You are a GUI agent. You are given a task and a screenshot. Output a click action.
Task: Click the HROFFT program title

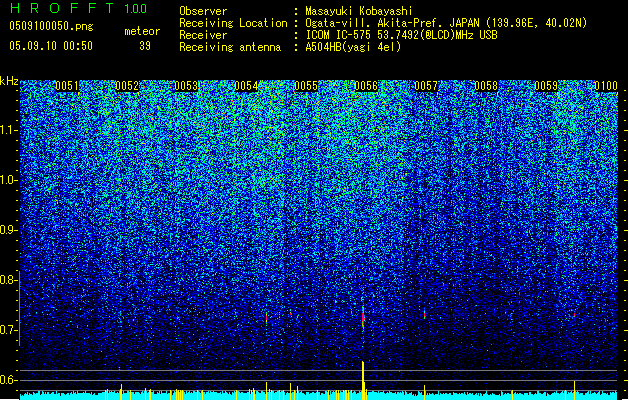(x=63, y=8)
